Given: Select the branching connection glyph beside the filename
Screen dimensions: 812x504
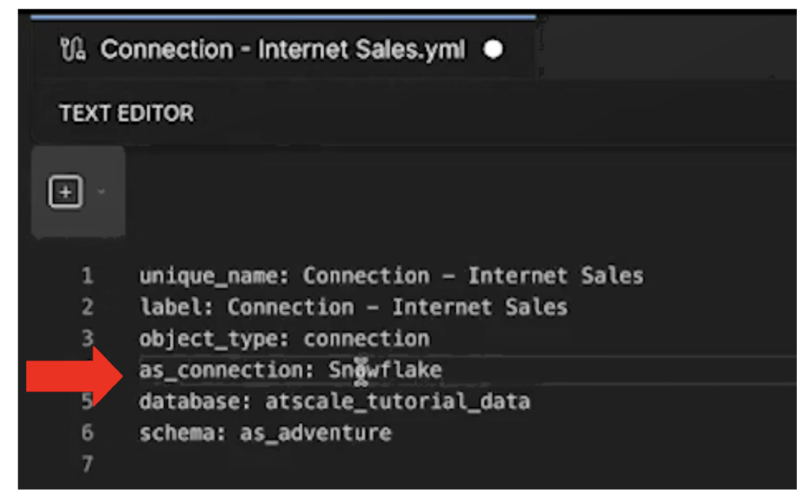Looking at the screenshot, I should point(71,49).
